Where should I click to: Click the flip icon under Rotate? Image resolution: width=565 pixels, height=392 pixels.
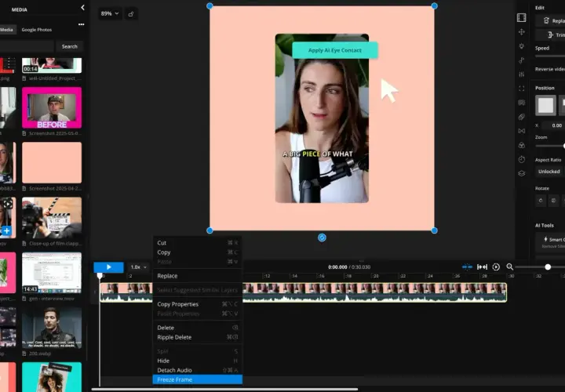tap(554, 201)
